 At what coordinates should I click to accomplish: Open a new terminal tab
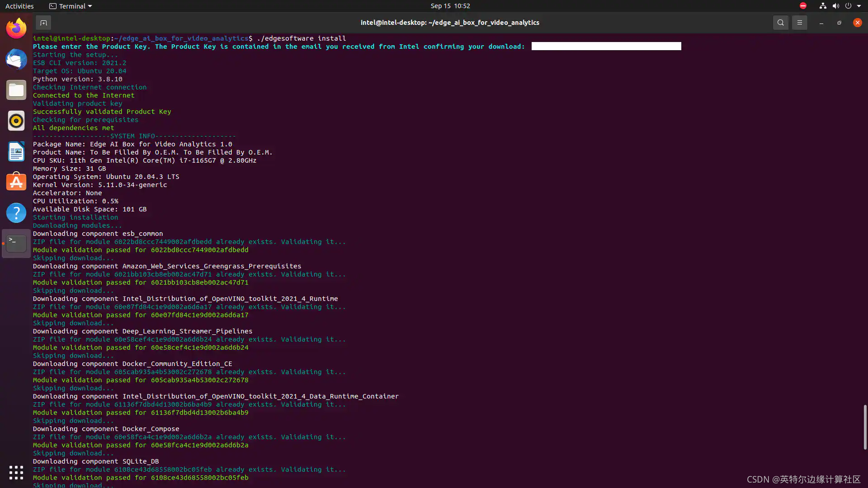(43, 23)
